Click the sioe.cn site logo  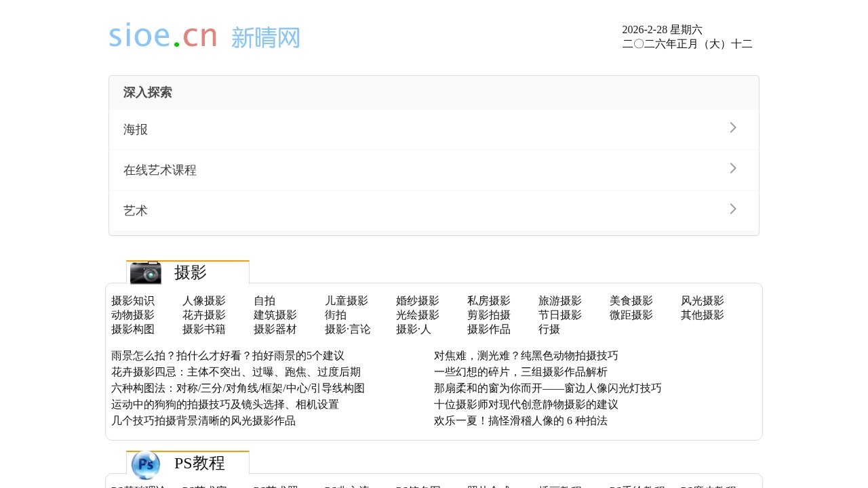[x=204, y=37]
